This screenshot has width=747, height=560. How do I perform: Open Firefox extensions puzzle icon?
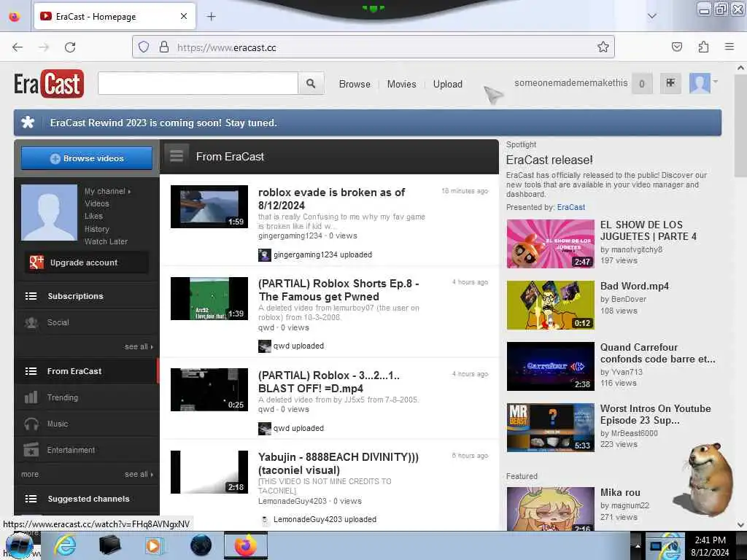coord(703,47)
